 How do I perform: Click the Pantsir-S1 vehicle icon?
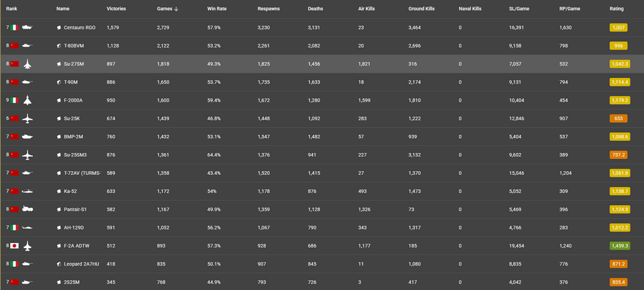27,210
